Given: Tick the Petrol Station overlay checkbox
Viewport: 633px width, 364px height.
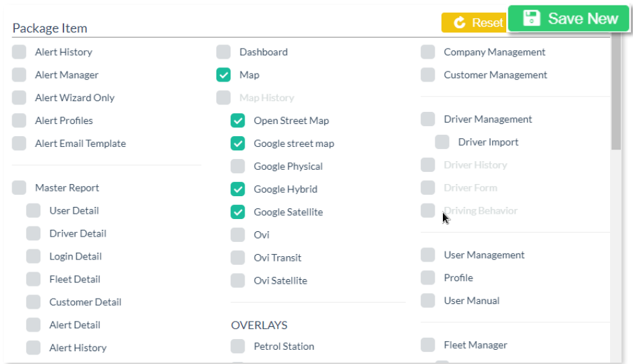Looking at the screenshot, I should [x=238, y=346].
